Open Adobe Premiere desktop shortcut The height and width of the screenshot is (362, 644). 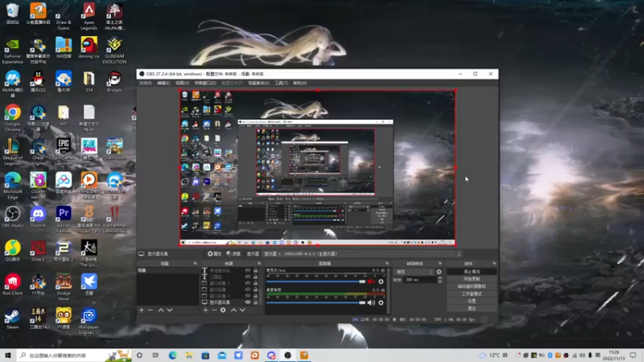[64, 219]
